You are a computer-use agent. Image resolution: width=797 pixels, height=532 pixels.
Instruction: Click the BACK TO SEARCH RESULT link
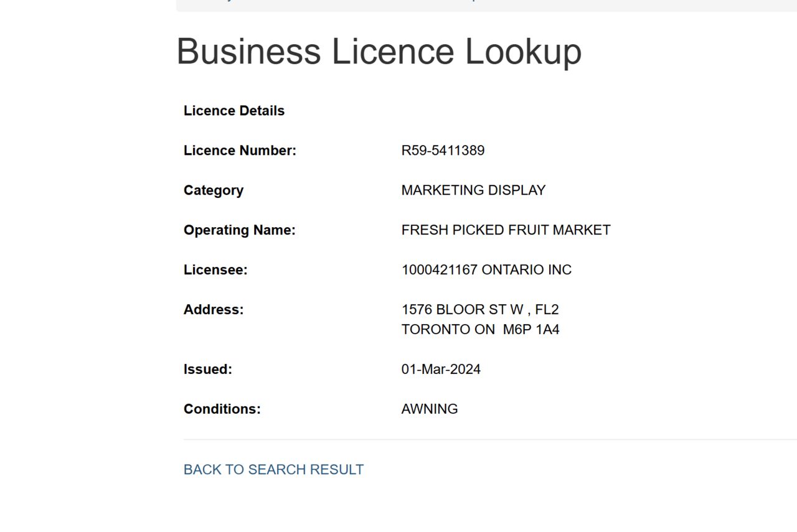pyautogui.click(x=273, y=470)
